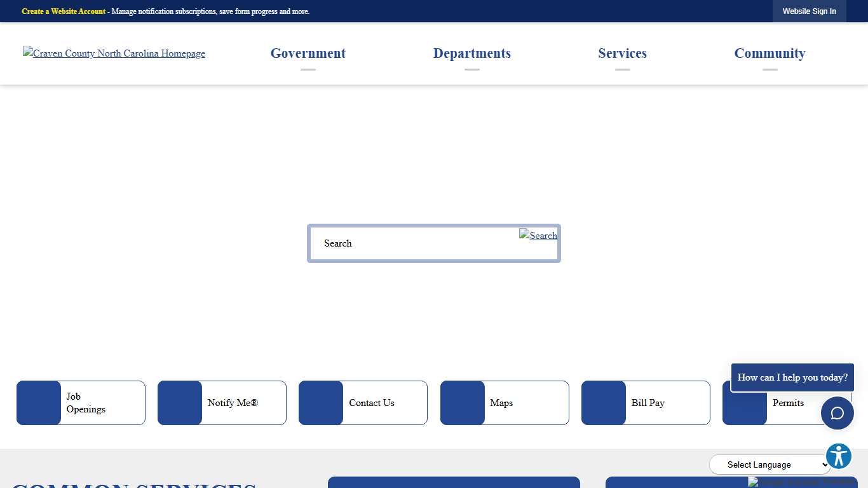This screenshot has height=488, width=868.
Task: Go to the Craven County homepage via logo
Action: point(114,53)
